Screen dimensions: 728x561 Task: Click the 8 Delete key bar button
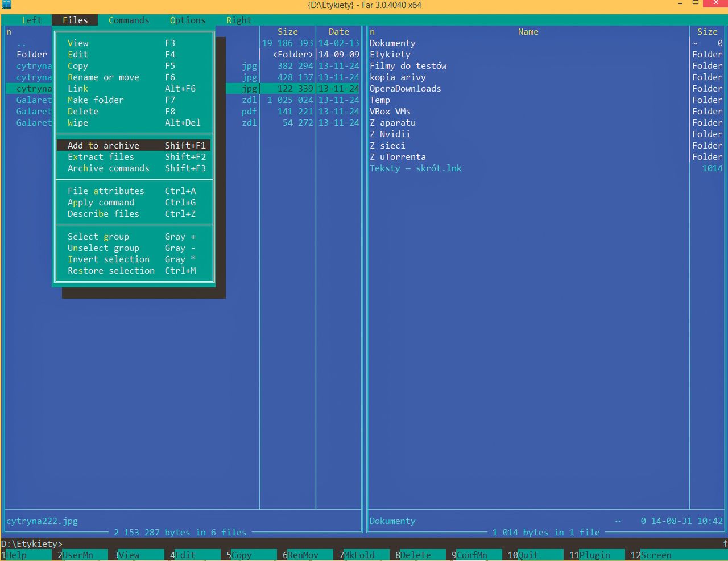point(420,555)
